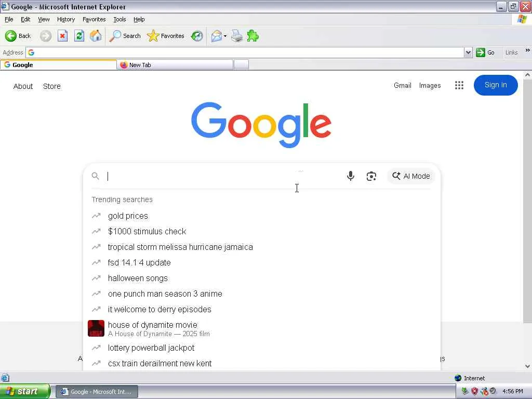This screenshot has height=399, width=532.
Task: Open the History clock icon
Action: pyautogui.click(x=197, y=36)
